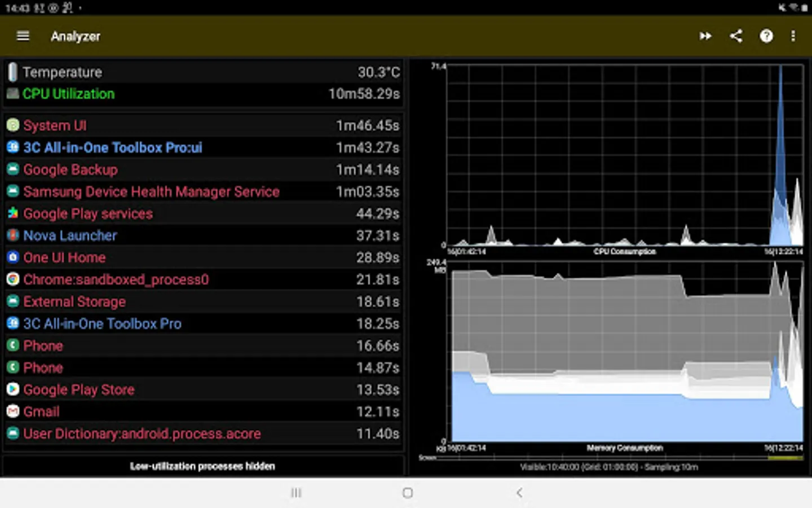Go to Android home screen button
The width and height of the screenshot is (812, 508).
point(408,493)
